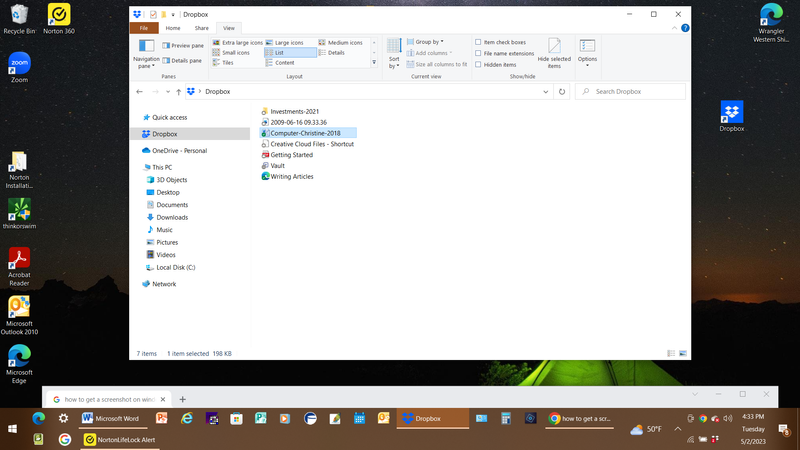Image resolution: width=800 pixels, height=450 pixels.
Task: Switch to the Share ribbon tab
Action: click(202, 28)
